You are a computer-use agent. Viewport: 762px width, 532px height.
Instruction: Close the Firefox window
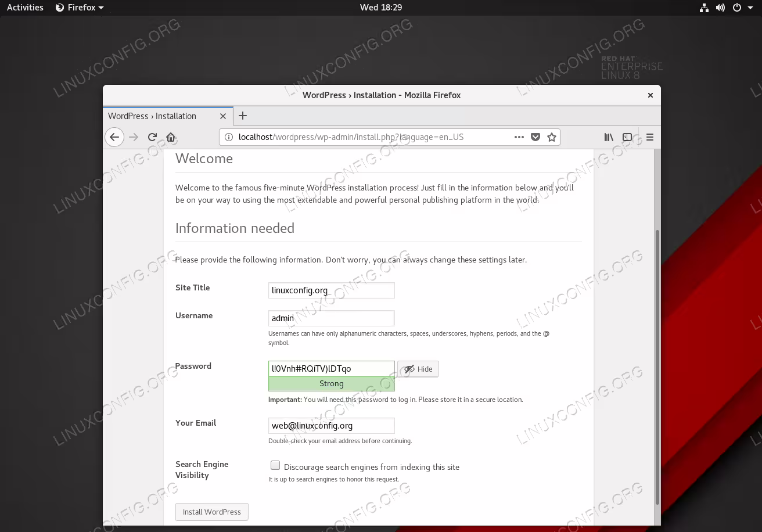(650, 95)
